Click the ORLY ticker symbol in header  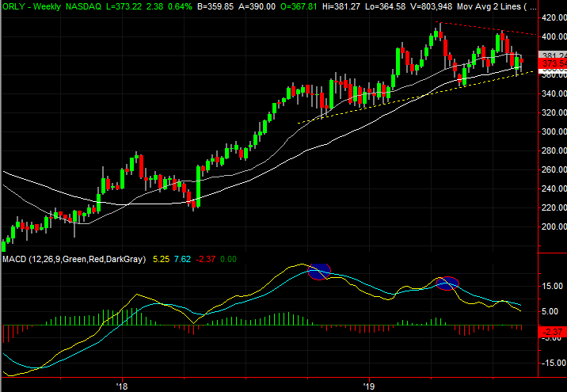coord(13,6)
